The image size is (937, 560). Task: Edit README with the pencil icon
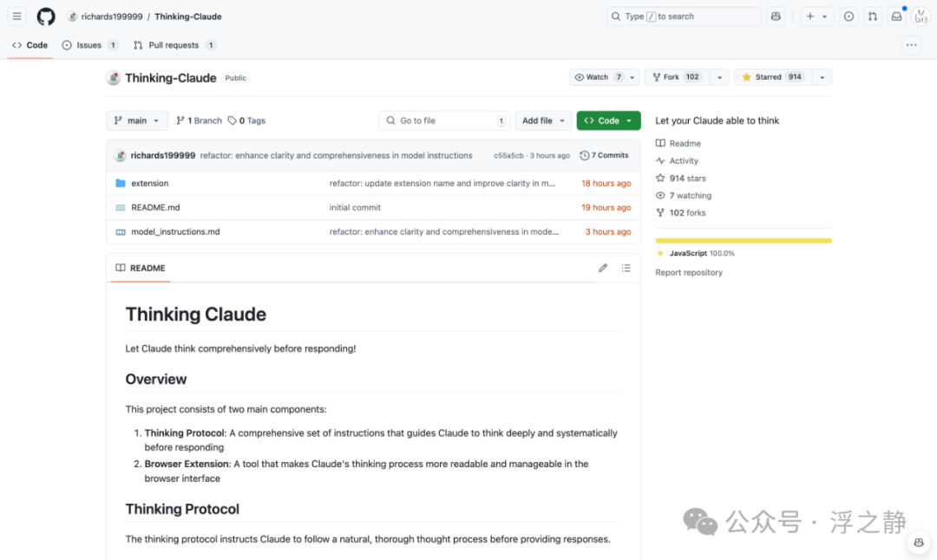pos(603,268)
